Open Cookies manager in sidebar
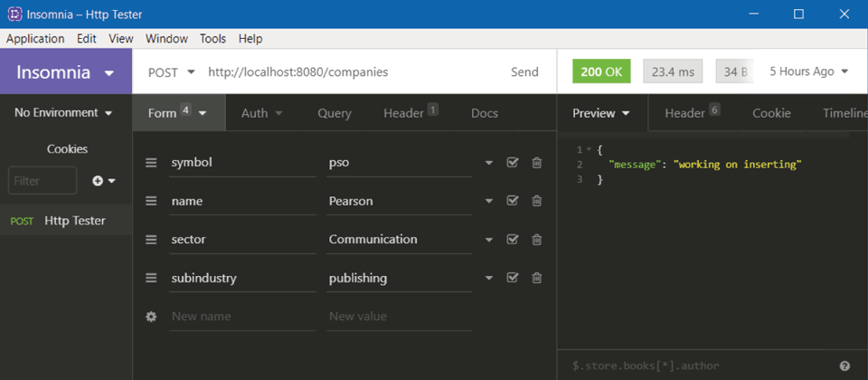This screenshot has width=868, height=380. pos(67,149)
